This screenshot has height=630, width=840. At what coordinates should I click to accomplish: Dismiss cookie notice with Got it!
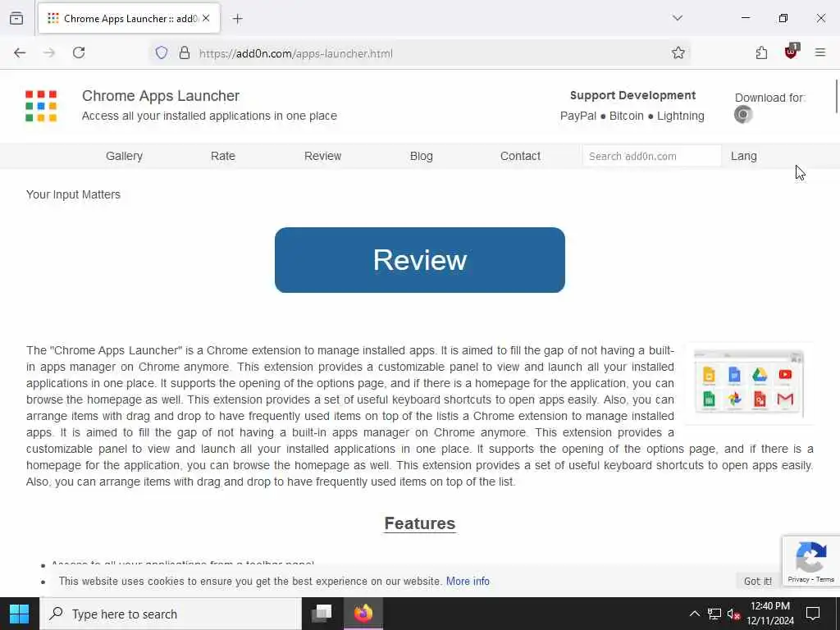click(x=757, y=582)
